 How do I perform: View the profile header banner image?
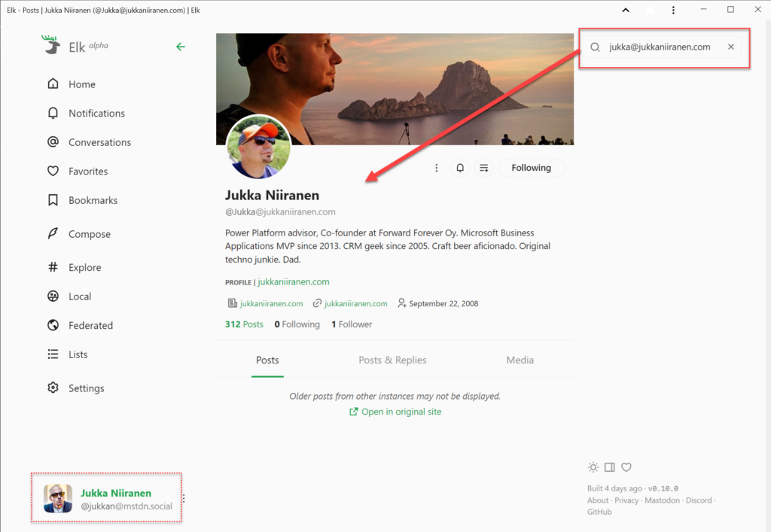tap(395, 89)
